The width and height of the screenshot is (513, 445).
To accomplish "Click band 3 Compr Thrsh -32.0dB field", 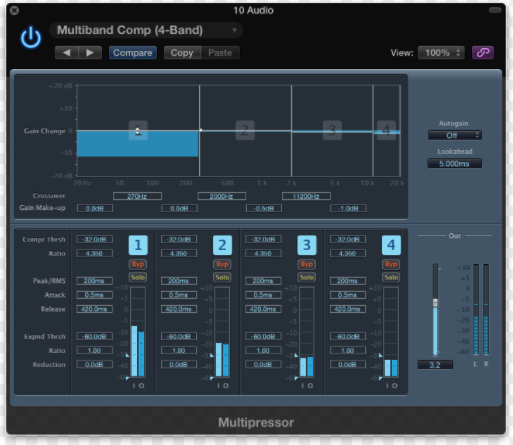I will click(x=263, y=239).
